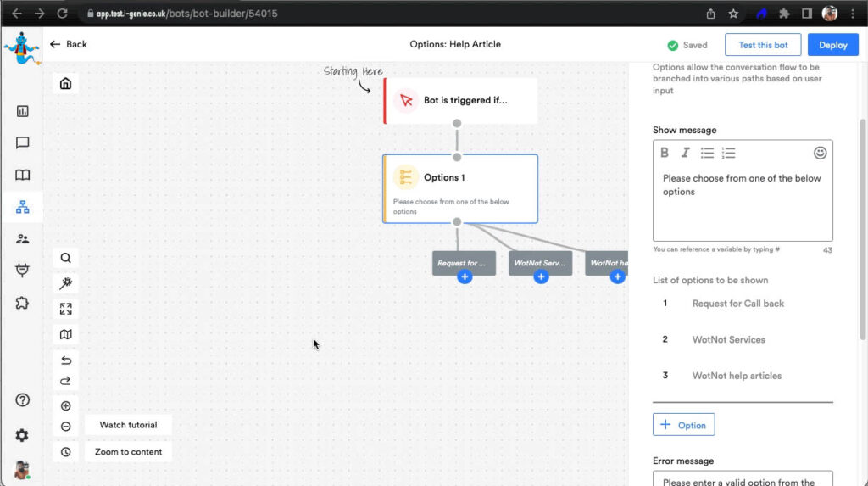Click the magic wand auto-arrange icon
The height and width of the screenshot is (486, 868).
click(66, 283)
